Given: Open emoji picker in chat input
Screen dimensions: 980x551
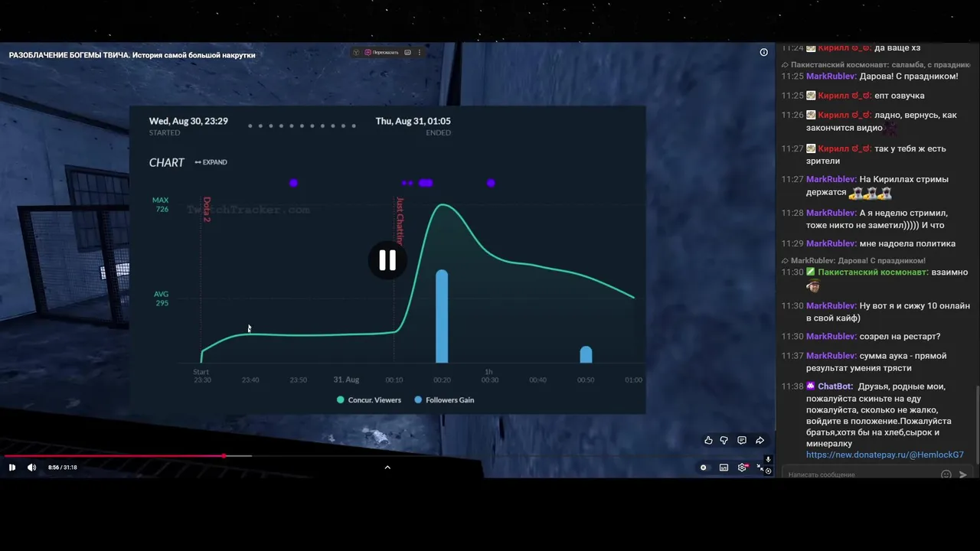Looking at the screenshot, I should point(946,474).
